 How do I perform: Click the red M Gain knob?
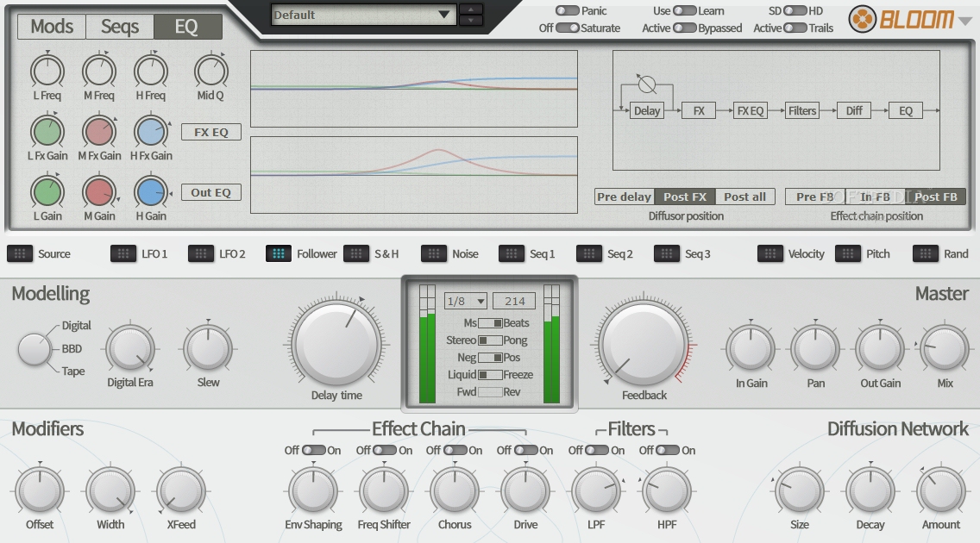coord(99,192)
